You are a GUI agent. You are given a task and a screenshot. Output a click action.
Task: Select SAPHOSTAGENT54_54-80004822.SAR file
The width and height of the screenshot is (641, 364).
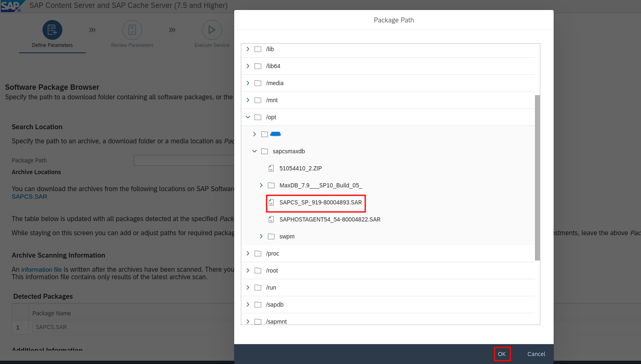coord(329,219)
